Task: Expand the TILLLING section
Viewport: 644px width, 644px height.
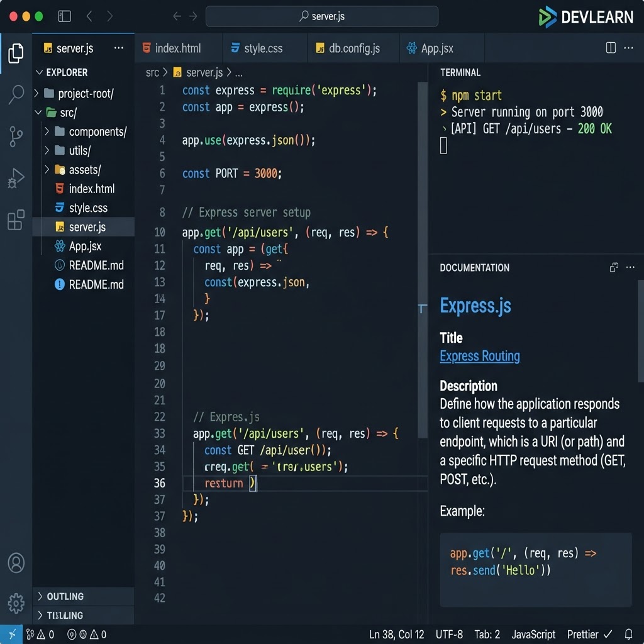Action: [83, 615]
